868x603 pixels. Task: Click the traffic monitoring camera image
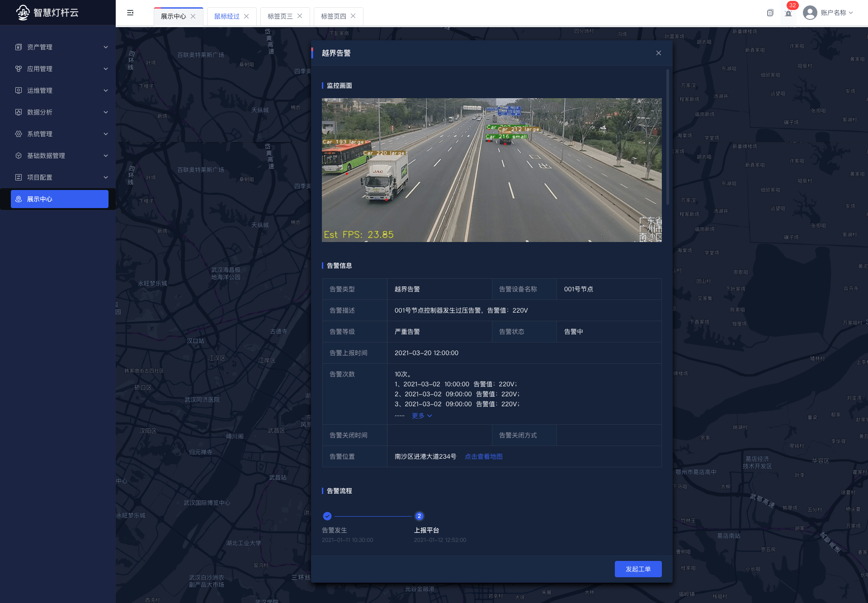[x=491, y=170]
